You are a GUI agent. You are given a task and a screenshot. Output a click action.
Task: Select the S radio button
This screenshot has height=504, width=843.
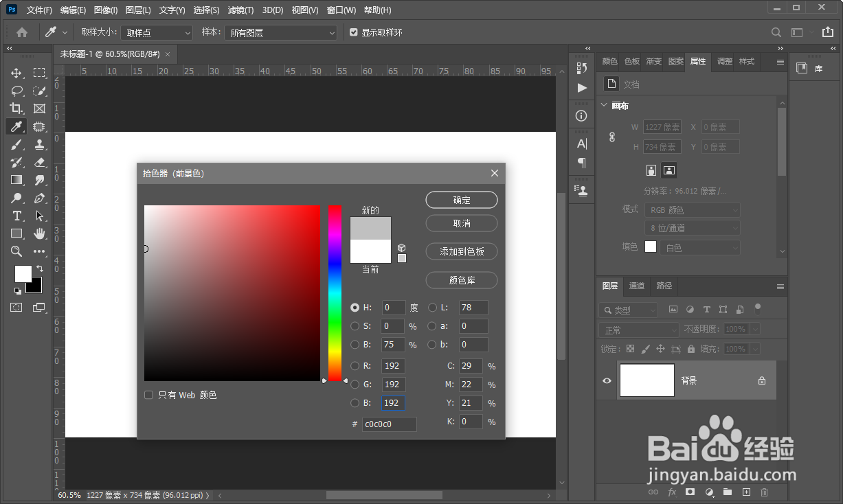coord(355,326)
